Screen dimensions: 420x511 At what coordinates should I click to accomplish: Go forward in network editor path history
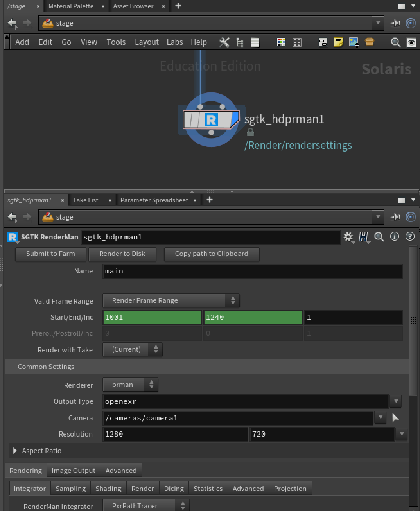pyautogui.click(x=27, y=23)
